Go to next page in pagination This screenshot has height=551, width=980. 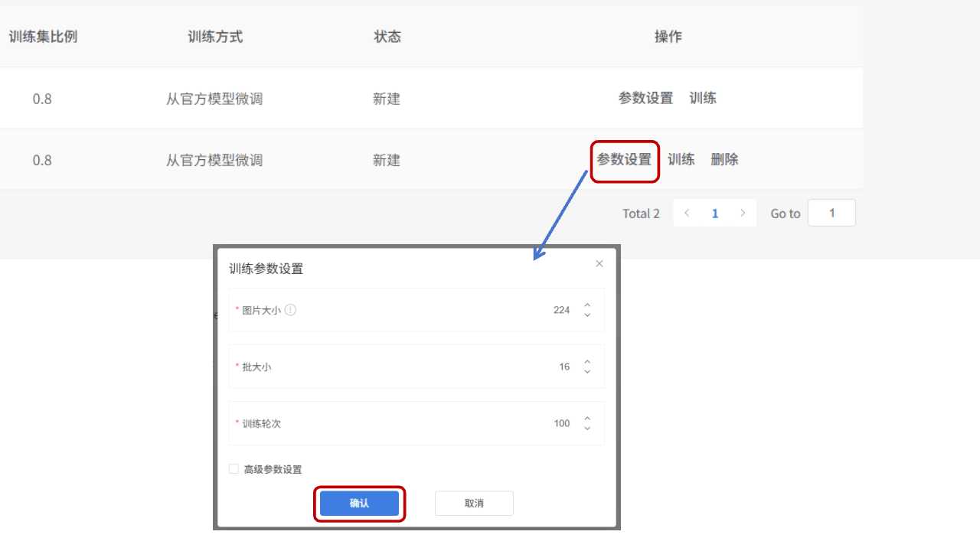[742, 214]
